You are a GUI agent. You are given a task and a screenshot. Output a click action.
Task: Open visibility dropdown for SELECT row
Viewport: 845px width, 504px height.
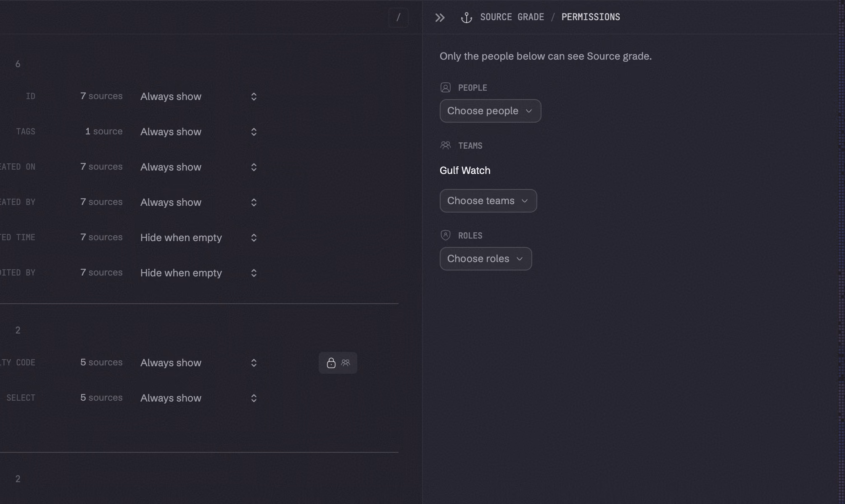coord(198,398)
